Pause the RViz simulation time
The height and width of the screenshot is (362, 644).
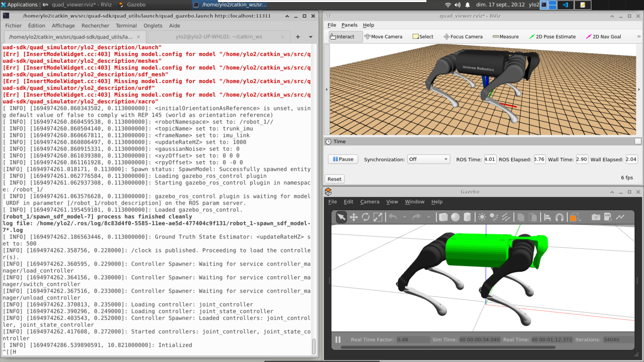coord(343,159)
